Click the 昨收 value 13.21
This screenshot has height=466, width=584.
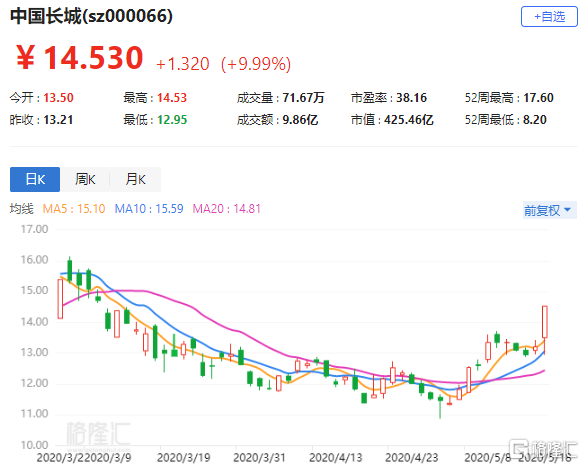[x=58, y=120]
